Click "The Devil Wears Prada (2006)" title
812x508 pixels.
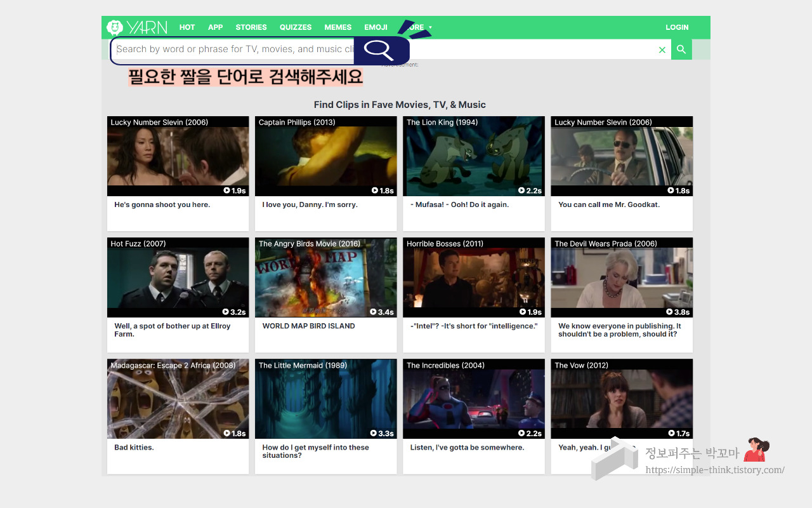coord(606,244)
